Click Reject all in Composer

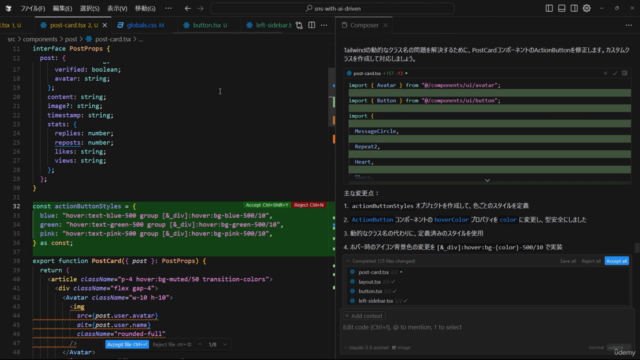click(591, 261)
